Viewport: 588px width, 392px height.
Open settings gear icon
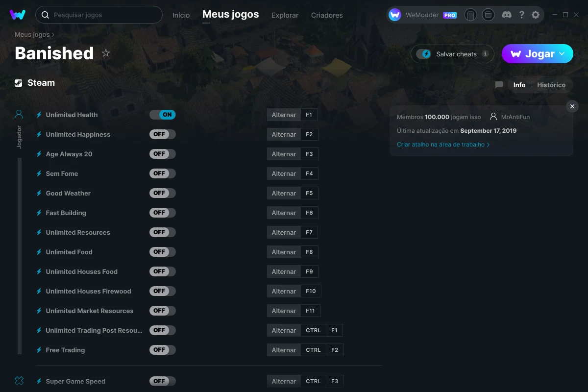tap(536, 15)
